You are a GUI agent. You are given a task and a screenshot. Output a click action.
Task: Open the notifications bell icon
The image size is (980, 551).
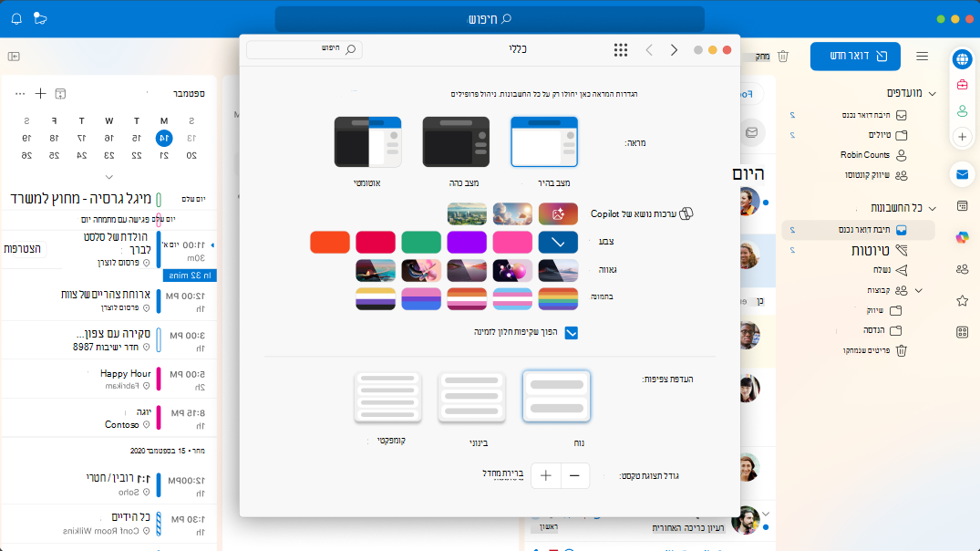click(x=17, y=19)
